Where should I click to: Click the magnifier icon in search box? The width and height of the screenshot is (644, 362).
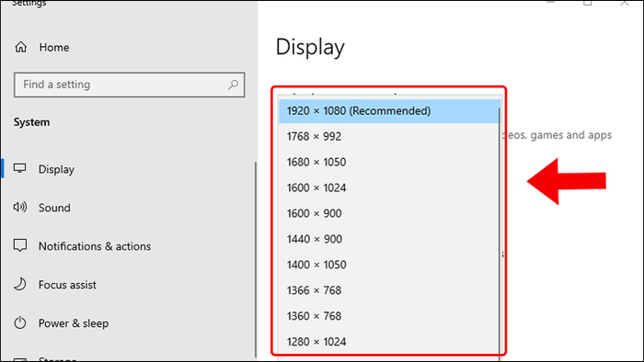pos(233,85)
